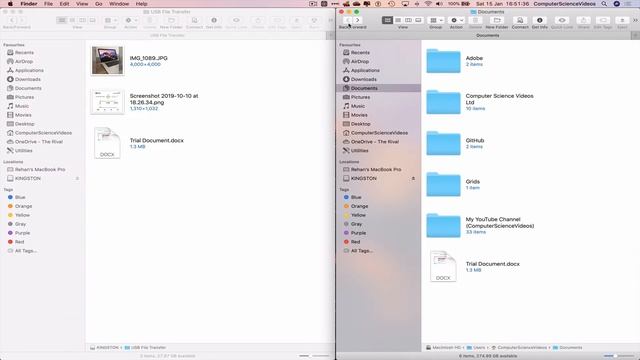Image resolution: width=640 pixels, height=360 pixels.
Task: Click ComputerScienceVideos in Documents path bar
Action: pos(519,348)
